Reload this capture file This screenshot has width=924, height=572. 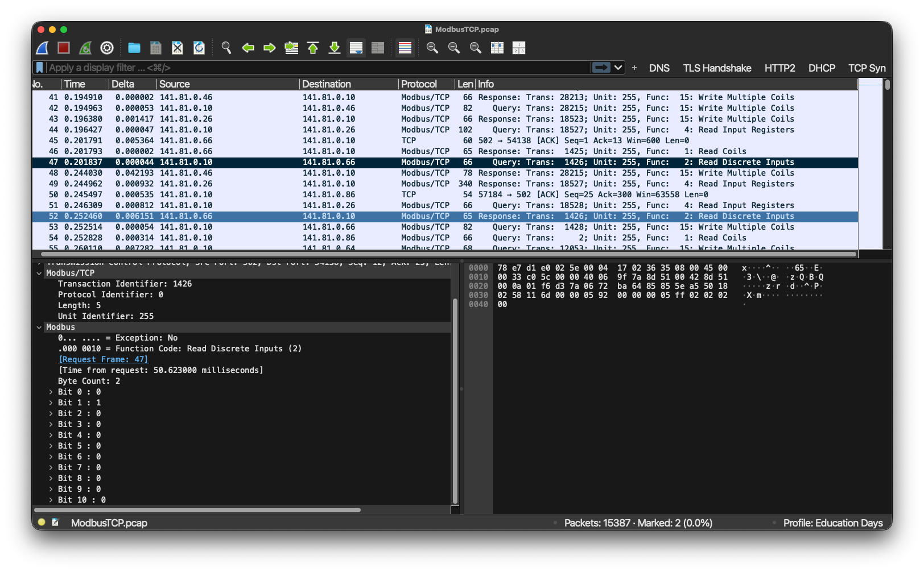point(199,48)
